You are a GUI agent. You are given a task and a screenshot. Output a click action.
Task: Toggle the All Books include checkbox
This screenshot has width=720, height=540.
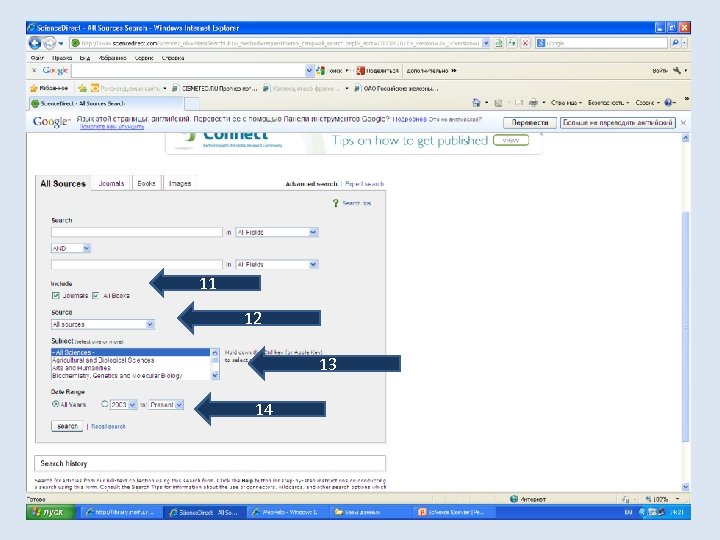[96, 296]
